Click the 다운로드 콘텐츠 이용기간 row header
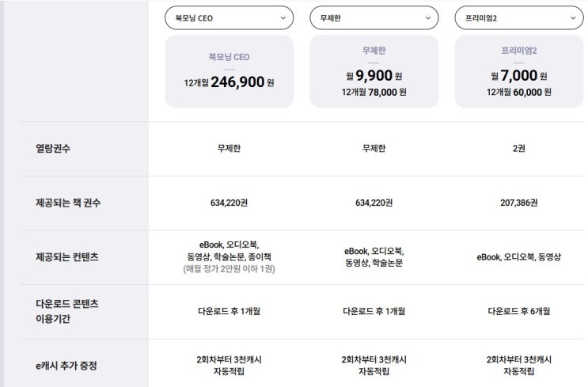The height and width of the screenshot is (387, 588). point(67,311)
